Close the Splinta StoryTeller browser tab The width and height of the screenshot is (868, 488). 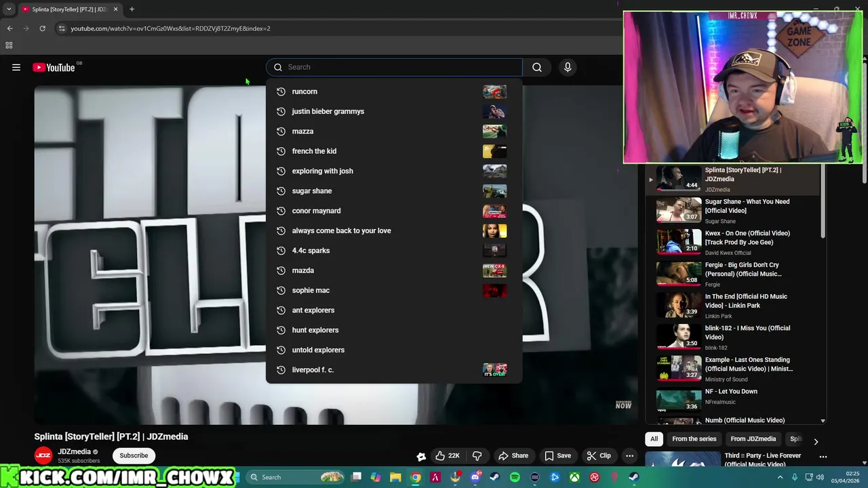(115, 9)
